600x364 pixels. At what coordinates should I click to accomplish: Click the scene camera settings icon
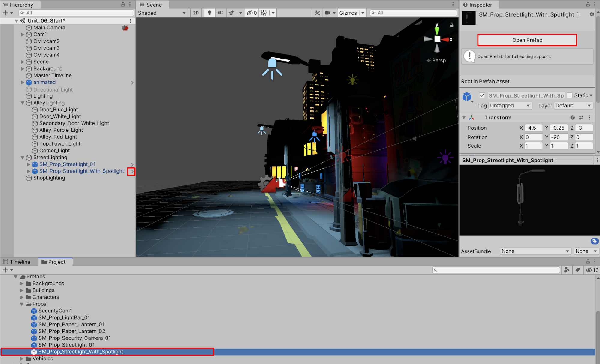pyautogui.click(x=328, y=13)
